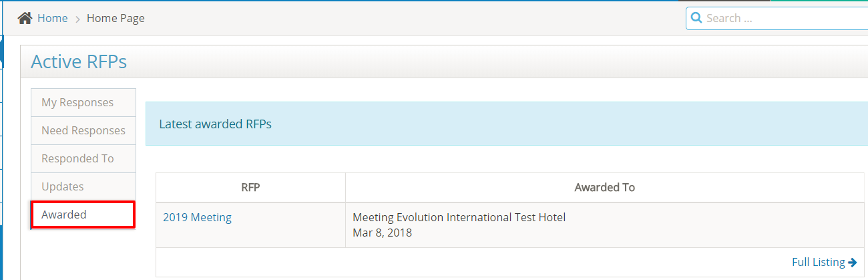Select the Home Page breadcrumb text

(x=116, y=18)
